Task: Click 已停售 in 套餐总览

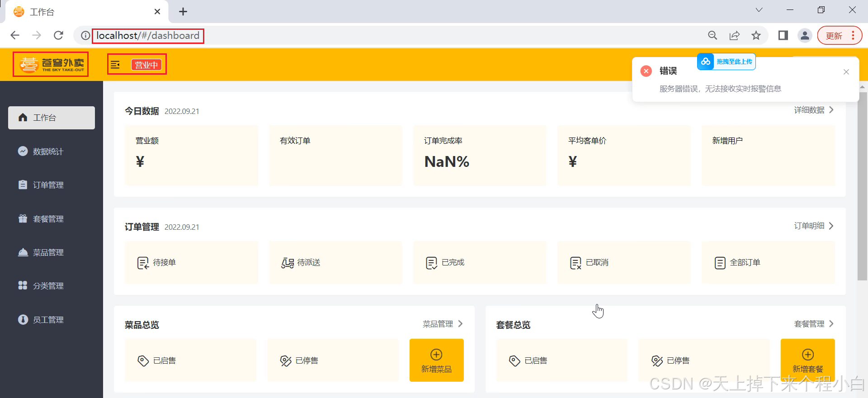Action: 704,360
